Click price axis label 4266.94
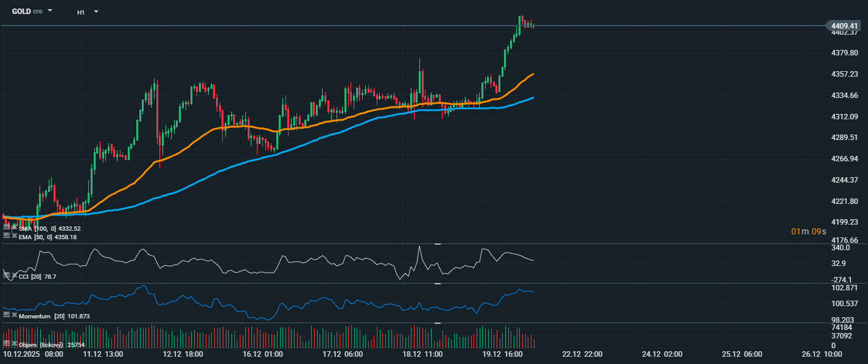 (x=844, y=159)
